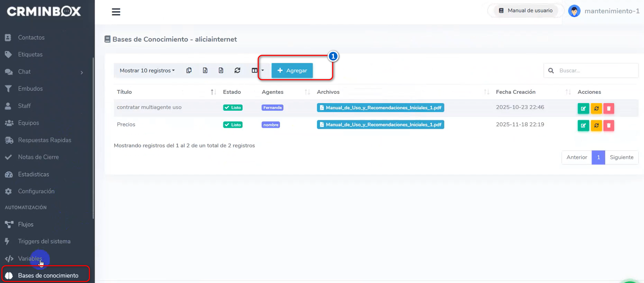Viewport: 644px width, 283px height.
Task: Export the table as CSV file
Action: click(x=221, y=71)
